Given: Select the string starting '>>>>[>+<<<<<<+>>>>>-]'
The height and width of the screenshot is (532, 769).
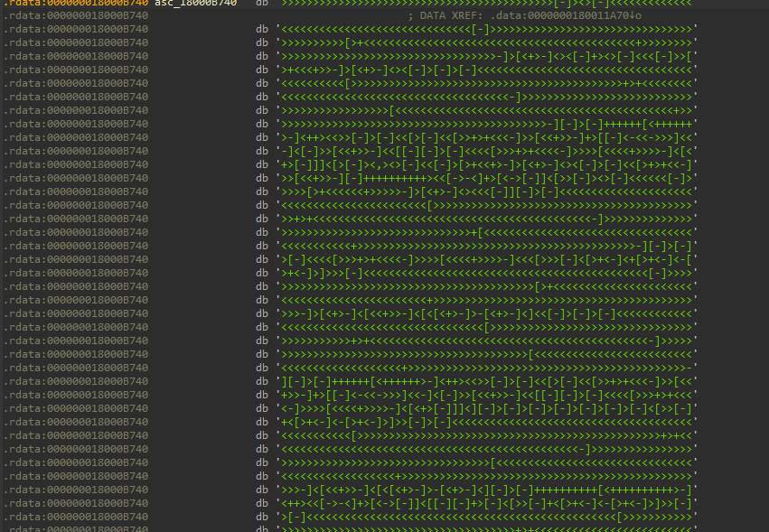Looking at the screenshot, I should [x=486, y=191].
